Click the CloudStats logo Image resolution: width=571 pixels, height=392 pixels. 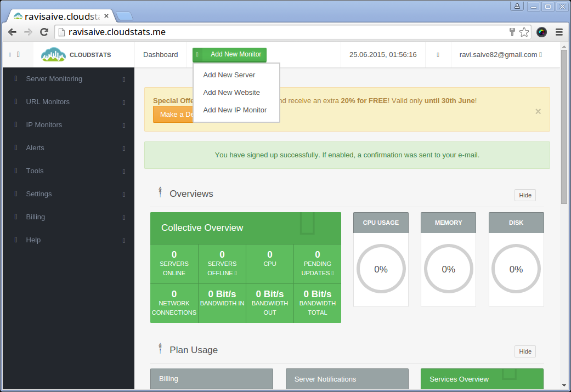tap(76, 55)
